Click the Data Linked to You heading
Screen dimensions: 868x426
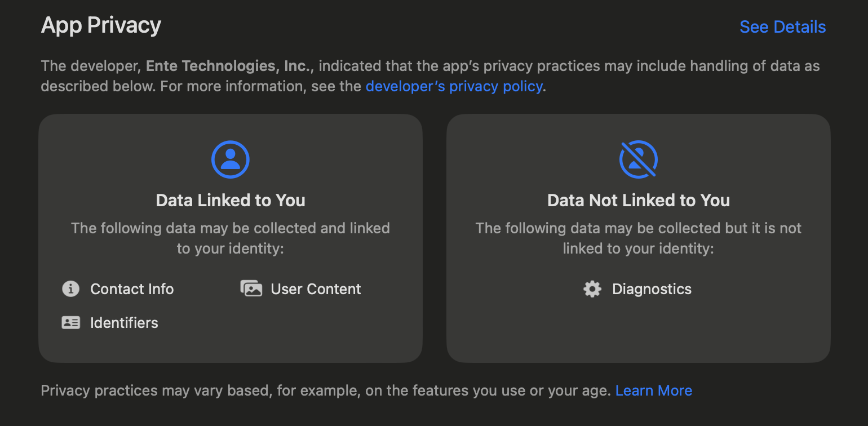(231, 200)
